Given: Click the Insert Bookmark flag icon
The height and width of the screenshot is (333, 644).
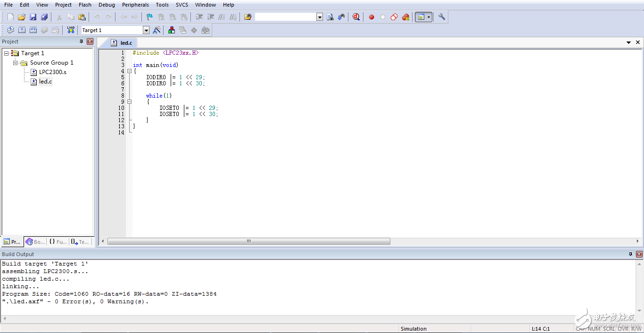Looking at the screenshot, I should point(149,17).
